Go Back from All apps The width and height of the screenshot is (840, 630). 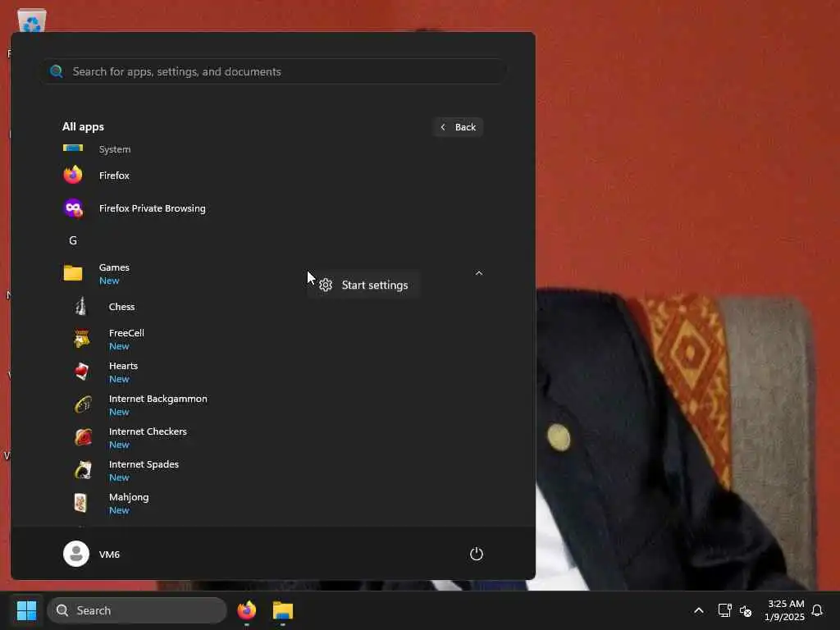point(458,127)
